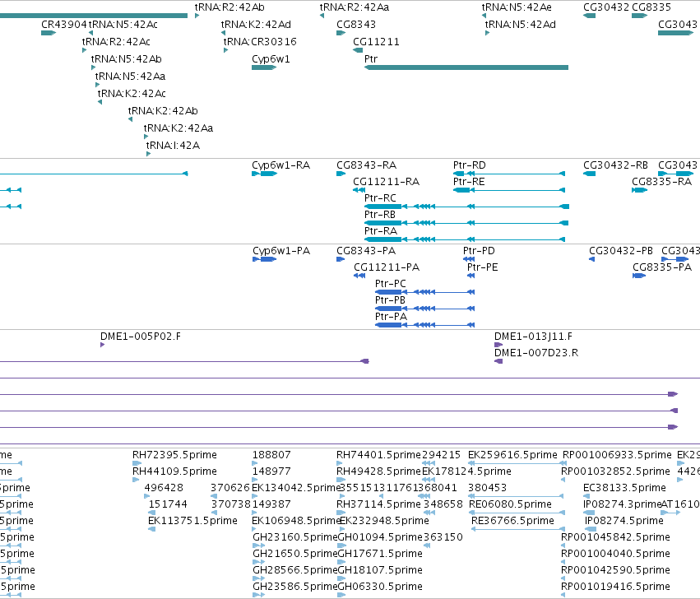Click the tRNA:R2:42Ac gene label
700x599 pixels.
pyautogui.click(x=116, y=42)
